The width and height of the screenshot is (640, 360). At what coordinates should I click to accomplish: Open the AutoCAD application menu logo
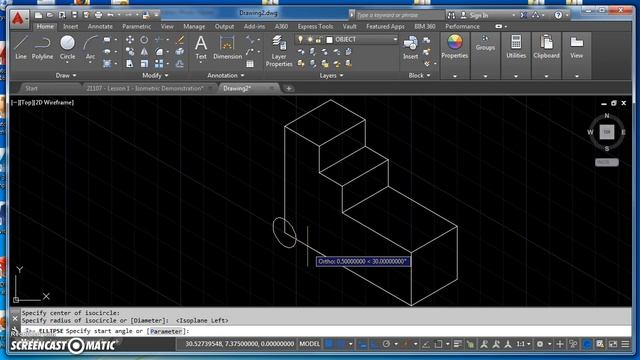point(18,19)
